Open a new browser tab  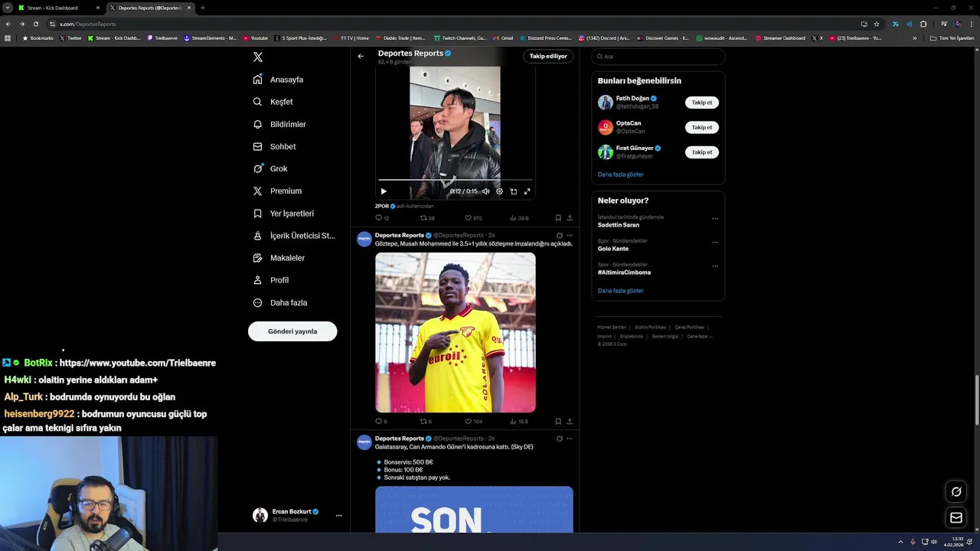[x=202, y=8]
